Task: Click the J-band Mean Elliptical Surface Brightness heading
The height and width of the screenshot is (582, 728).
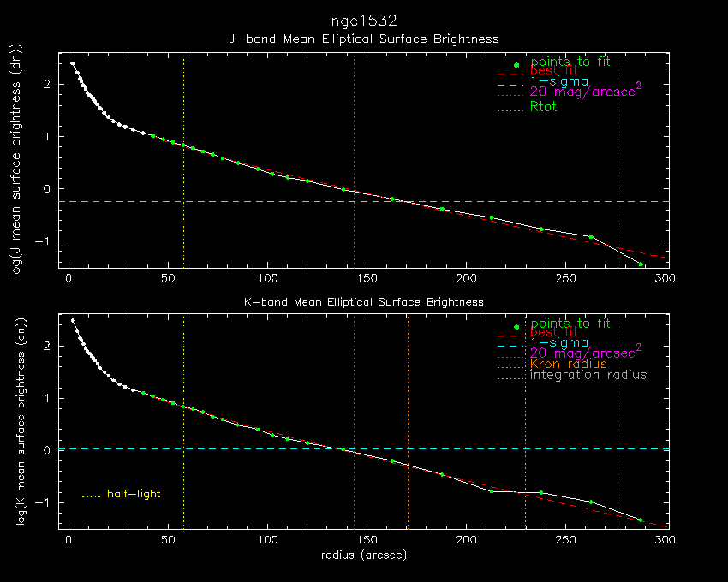Action: 364,39
